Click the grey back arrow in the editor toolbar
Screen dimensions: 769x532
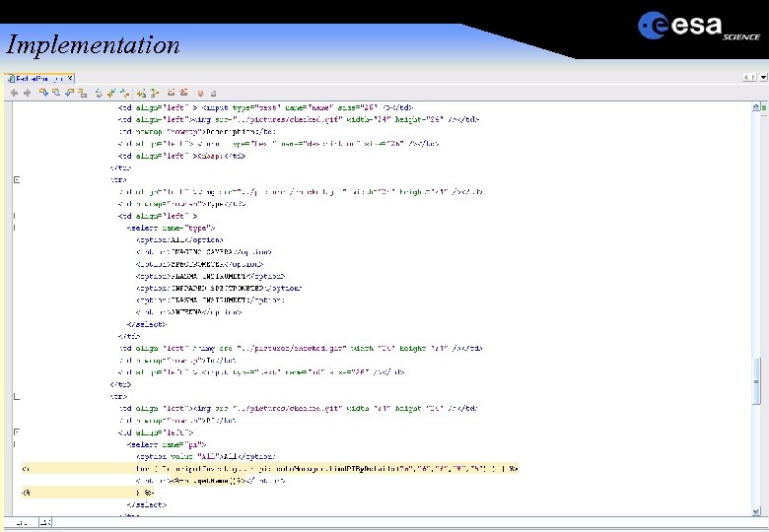point(14,93)
